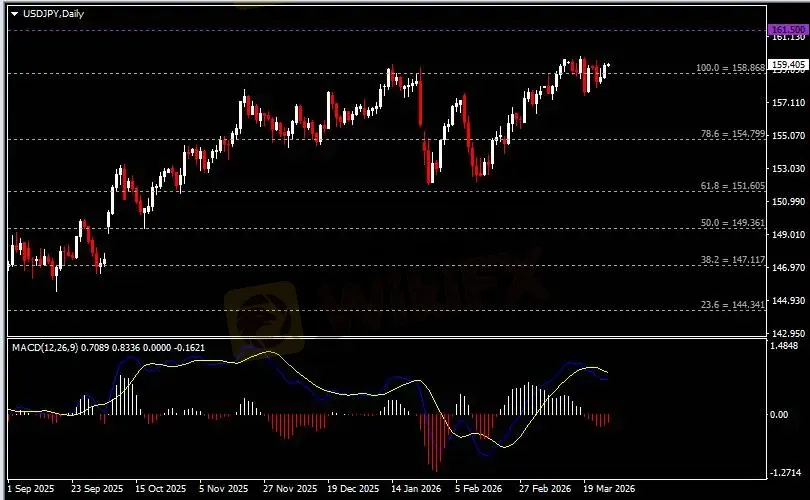Click the 19 Mar 2026 date marker

609,489
